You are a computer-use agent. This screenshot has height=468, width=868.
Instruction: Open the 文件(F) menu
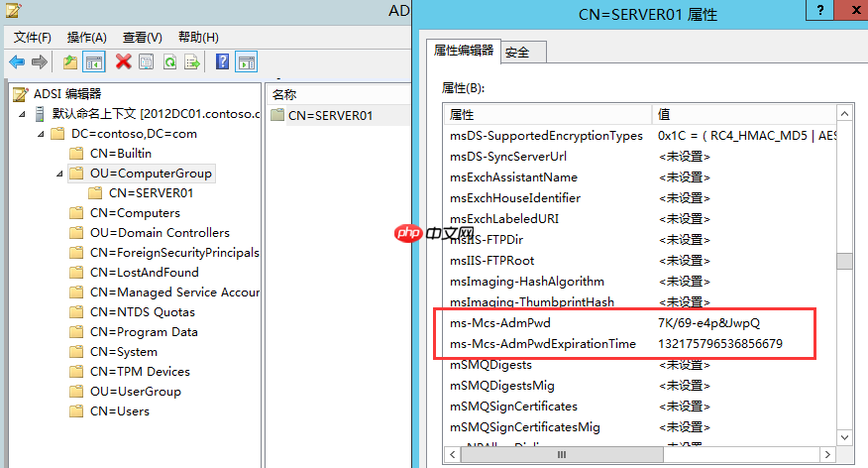click(33, 37)
